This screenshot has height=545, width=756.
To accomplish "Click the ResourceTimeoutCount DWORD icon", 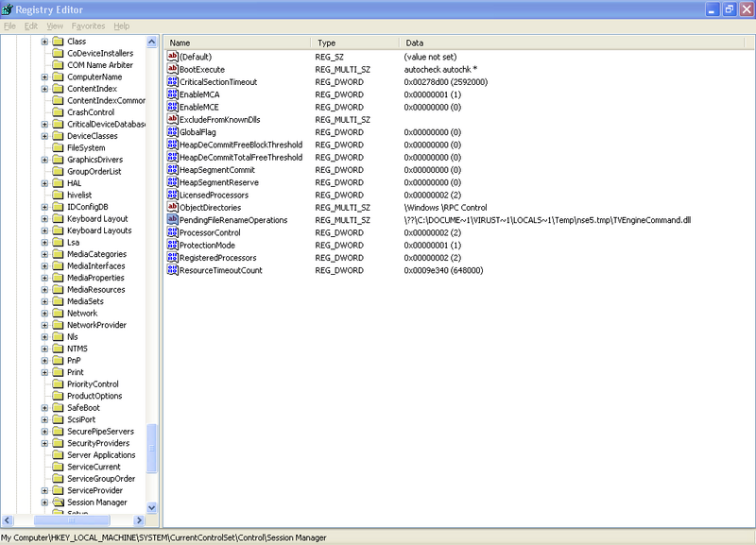I will click(173, 269).
